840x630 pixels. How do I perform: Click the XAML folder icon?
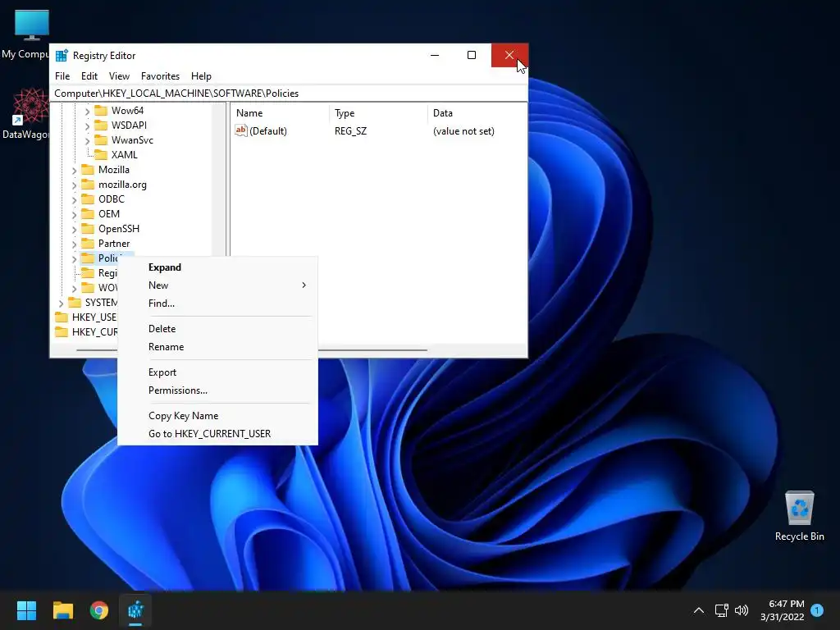tap(101, 154)
